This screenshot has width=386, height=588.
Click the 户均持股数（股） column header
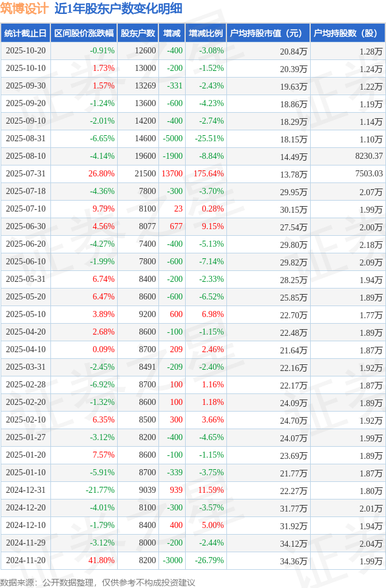tap(347, 33)
